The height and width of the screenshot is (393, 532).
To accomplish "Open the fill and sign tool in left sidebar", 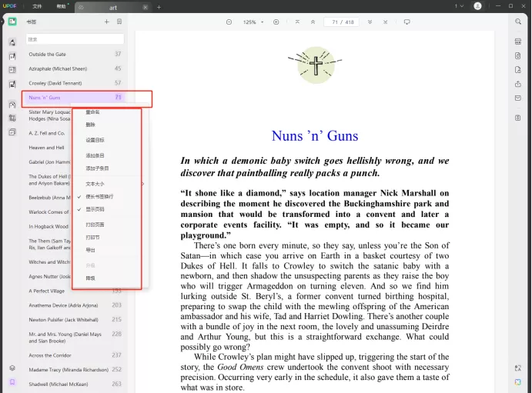I will coord(12,84).
